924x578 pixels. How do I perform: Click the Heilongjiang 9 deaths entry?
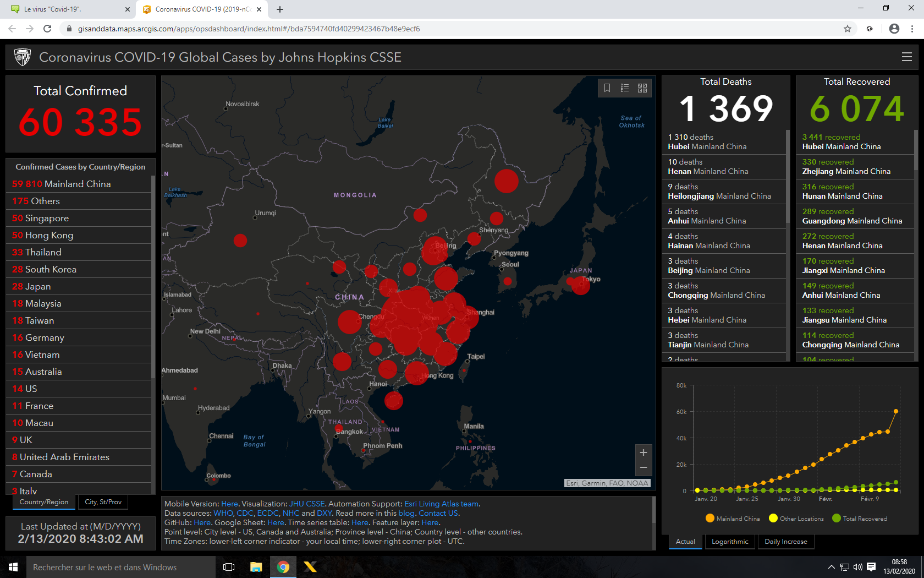pyautogui.click(x=724, y=192)
